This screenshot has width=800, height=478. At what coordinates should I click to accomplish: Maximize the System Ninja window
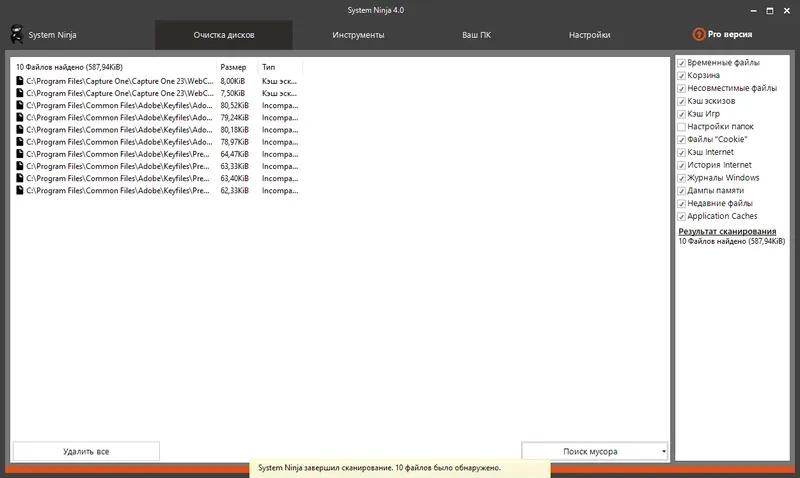pos(770,11)
